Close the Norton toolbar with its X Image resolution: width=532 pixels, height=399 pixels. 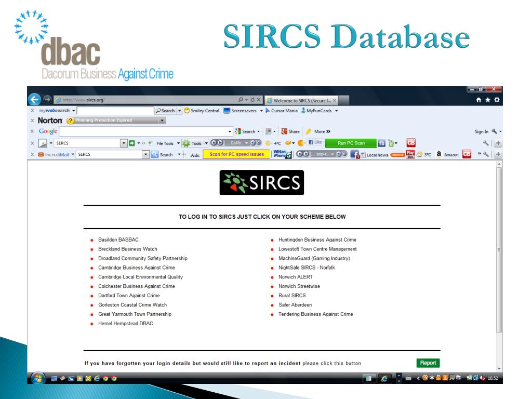[33, 121]
